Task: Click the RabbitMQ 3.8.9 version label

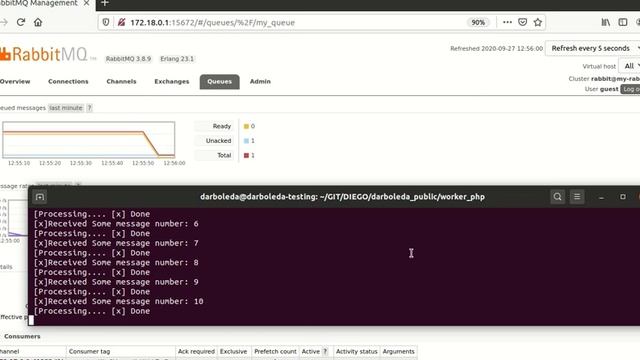Action: (x=128, y=59)
